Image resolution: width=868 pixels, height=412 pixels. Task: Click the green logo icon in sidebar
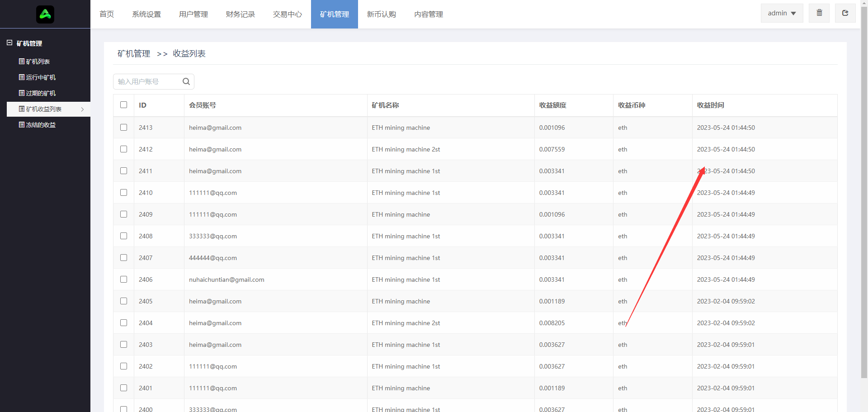45,14
